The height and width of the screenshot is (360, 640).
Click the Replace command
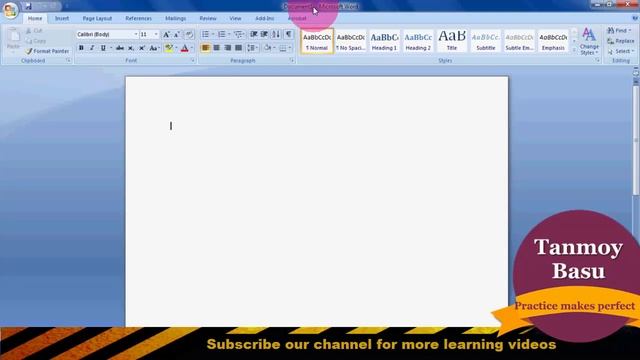pyautogui.click(x=620, y=41)
